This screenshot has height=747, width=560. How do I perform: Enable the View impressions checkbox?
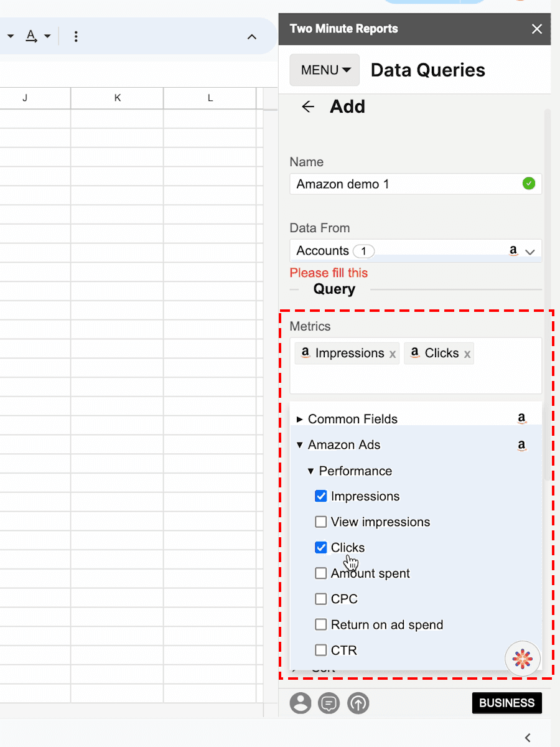(321, 522)
